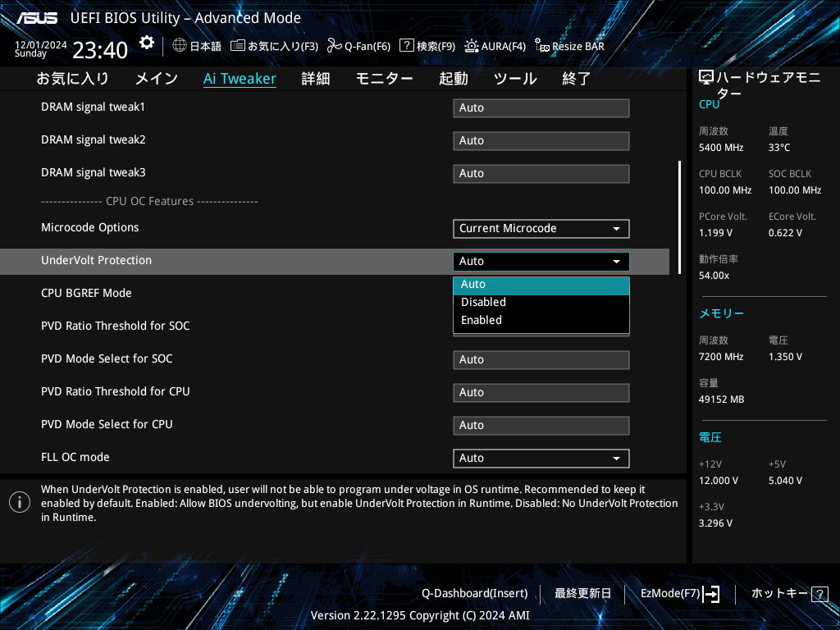Open the ツール tab
Viewport: 840px width, 630px height.
click(x=515, y=79)
